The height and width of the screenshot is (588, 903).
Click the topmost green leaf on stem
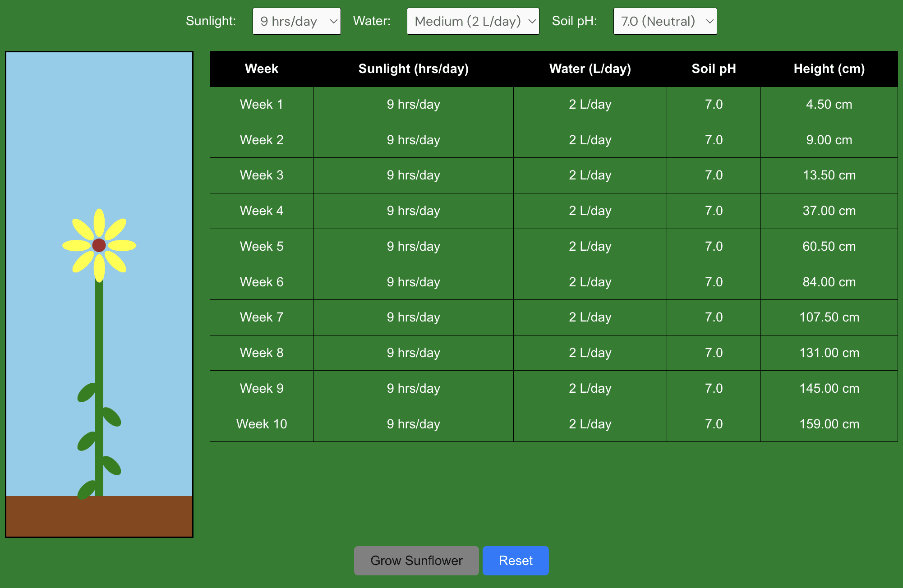coord(87,392)
